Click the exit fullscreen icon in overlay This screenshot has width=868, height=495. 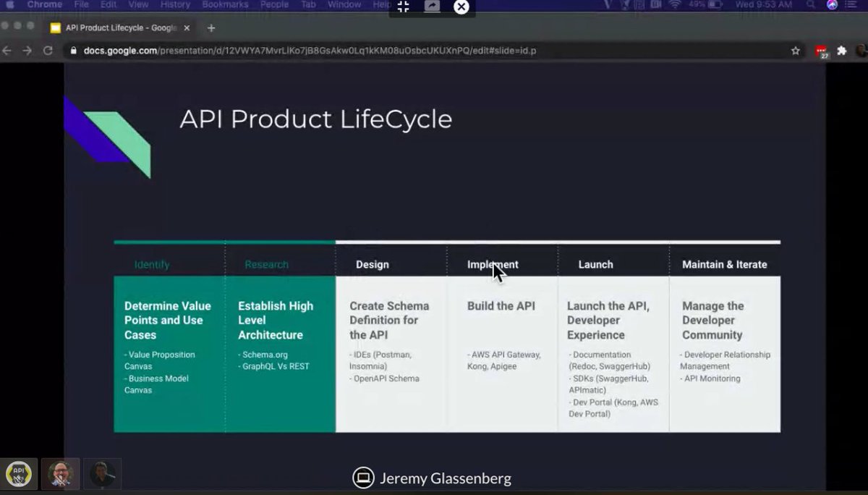404,7
